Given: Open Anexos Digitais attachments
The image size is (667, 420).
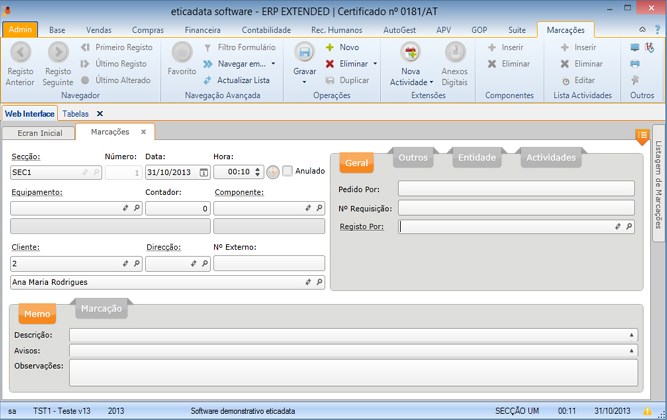Looking at the screenshot, I should (454, 54).
